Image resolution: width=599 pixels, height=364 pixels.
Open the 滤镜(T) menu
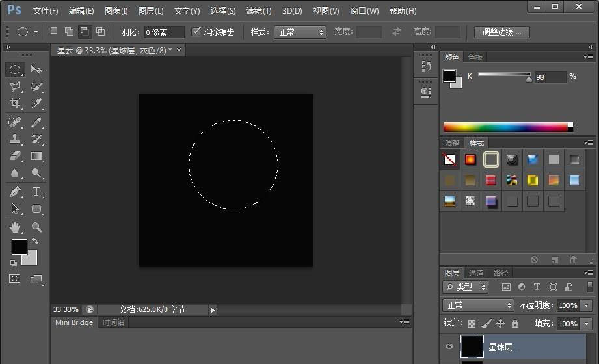click(259, 11)
